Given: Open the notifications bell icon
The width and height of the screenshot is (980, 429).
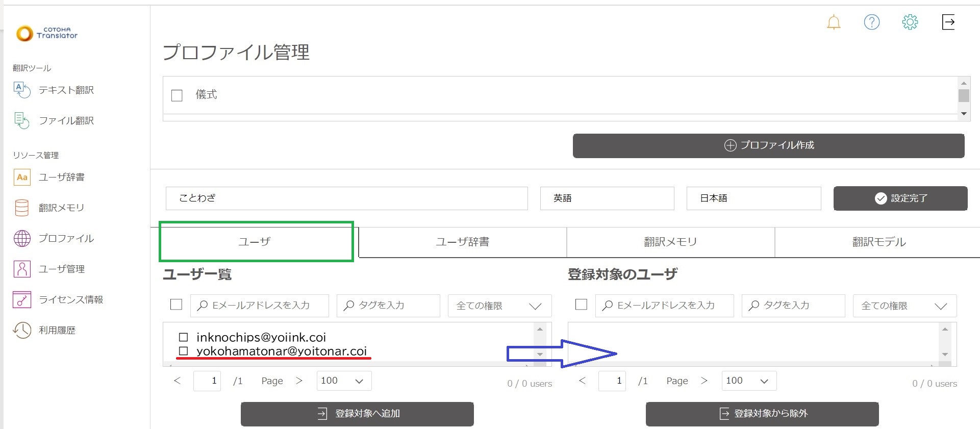Looking at the screenshot, I should [x=834, y=22].
